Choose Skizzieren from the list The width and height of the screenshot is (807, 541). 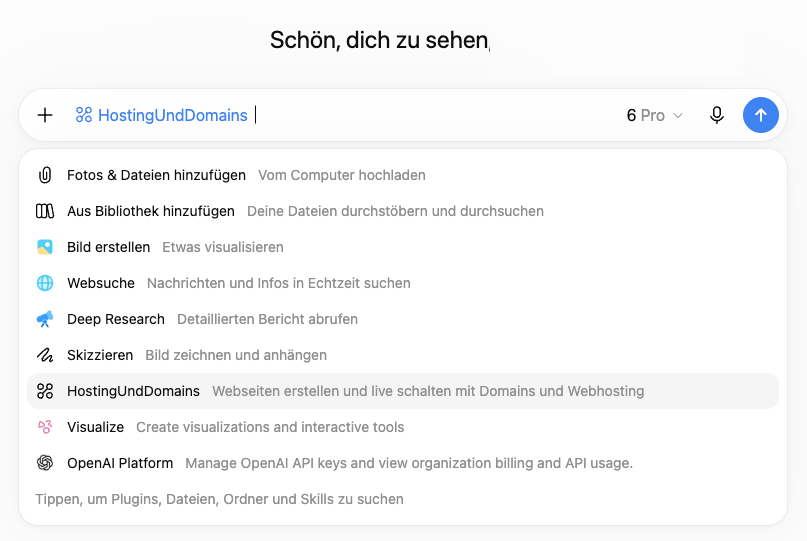pyautogui.click(x=403, y=355)
